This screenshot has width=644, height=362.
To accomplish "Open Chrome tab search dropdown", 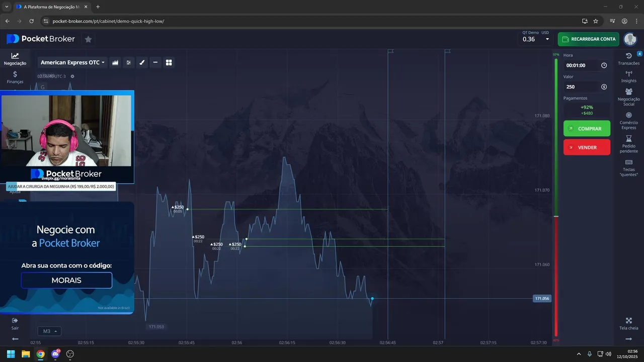I will tap(7, 7).
